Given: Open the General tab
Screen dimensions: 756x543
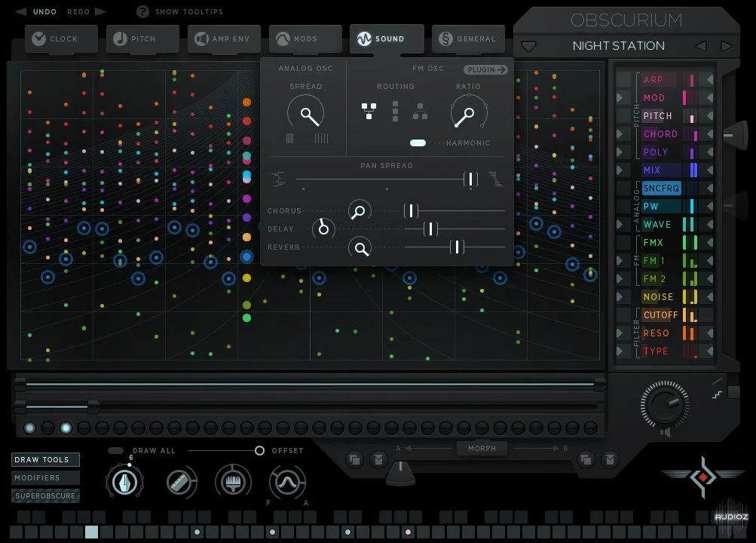Looking at the screenshot, I should (468, 38).
